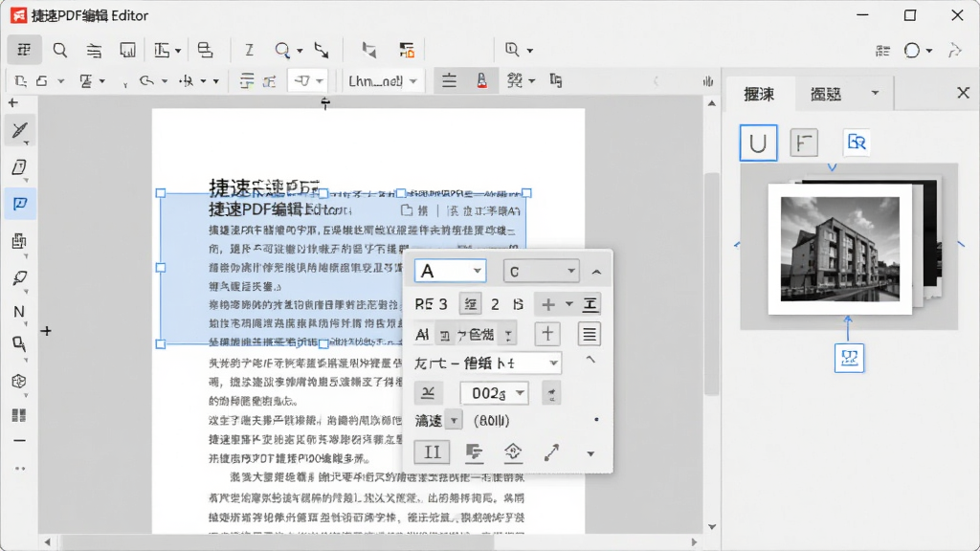Screen dimensions: 980x551
Task: Click the three-dot more icon in left sidebar
Action: tap(19, 468)
